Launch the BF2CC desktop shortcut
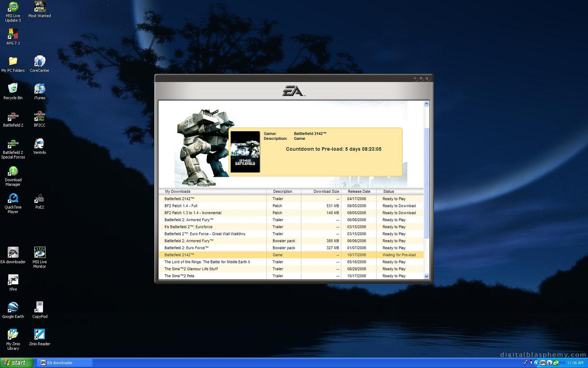 [39, 117]
